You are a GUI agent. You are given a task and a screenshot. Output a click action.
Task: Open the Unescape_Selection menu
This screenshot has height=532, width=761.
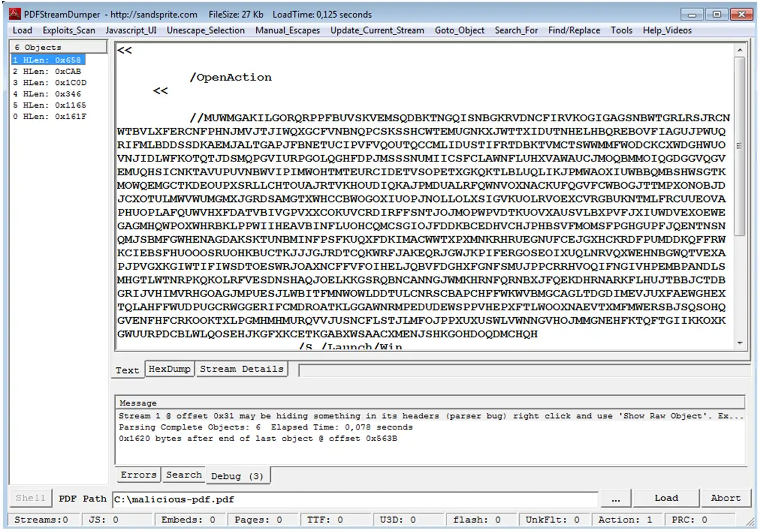(205, 30)
